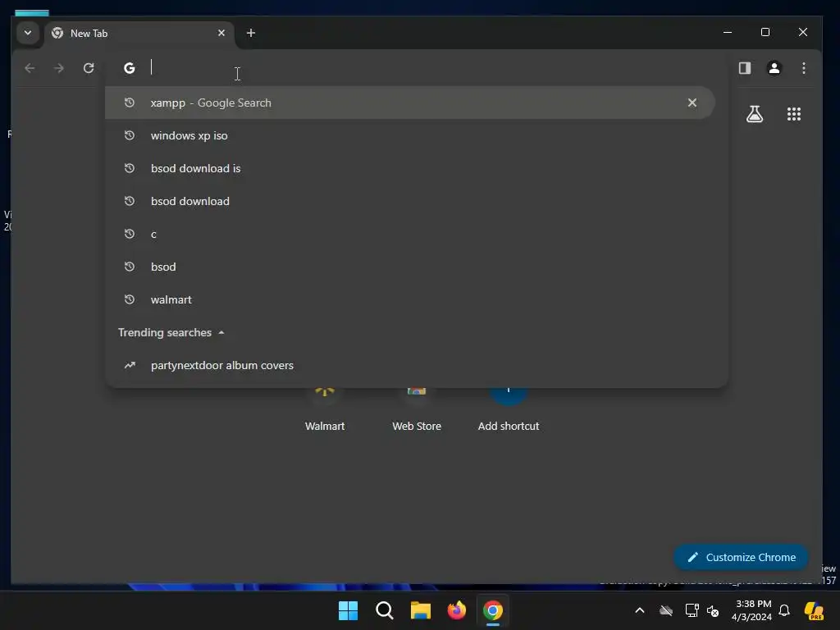Show hidden system tray icons

640,610
